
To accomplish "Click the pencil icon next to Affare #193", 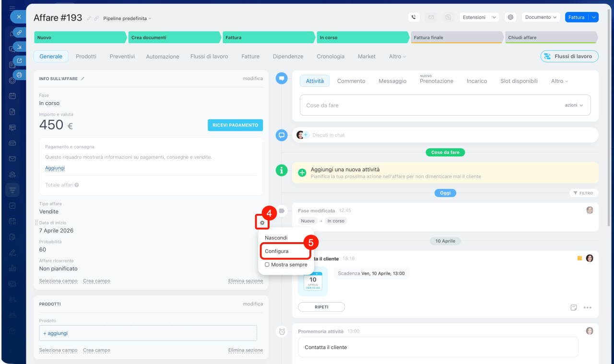I will coord(89,18).
